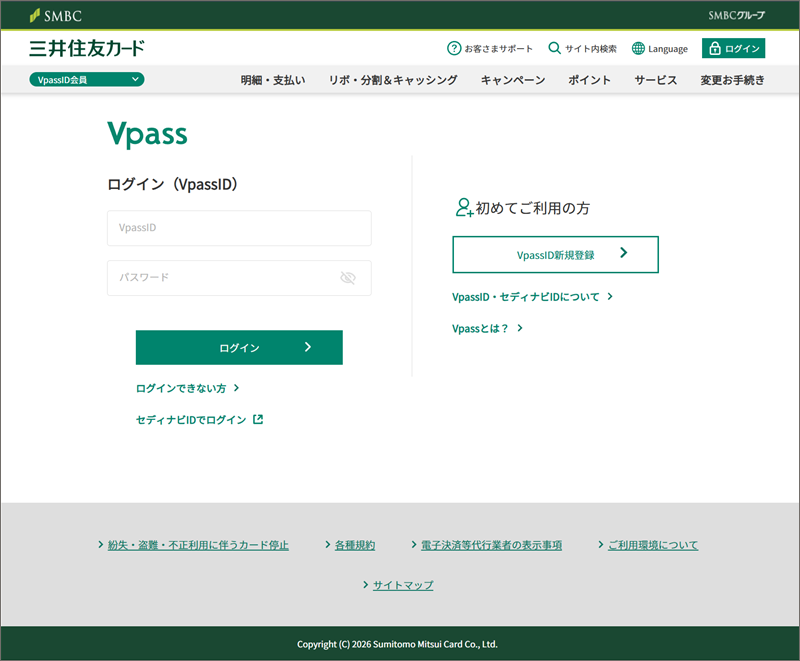Click the VpassID新規登録 button
Screen dimensions: 800x661
coord(555,255)
